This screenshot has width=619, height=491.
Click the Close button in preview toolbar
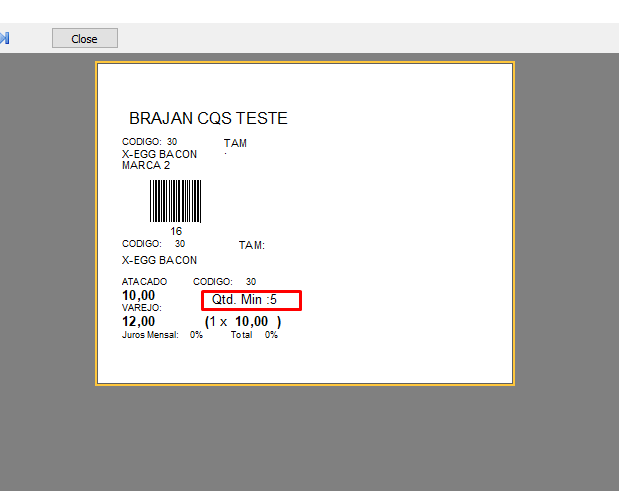[x=84, y=38]
